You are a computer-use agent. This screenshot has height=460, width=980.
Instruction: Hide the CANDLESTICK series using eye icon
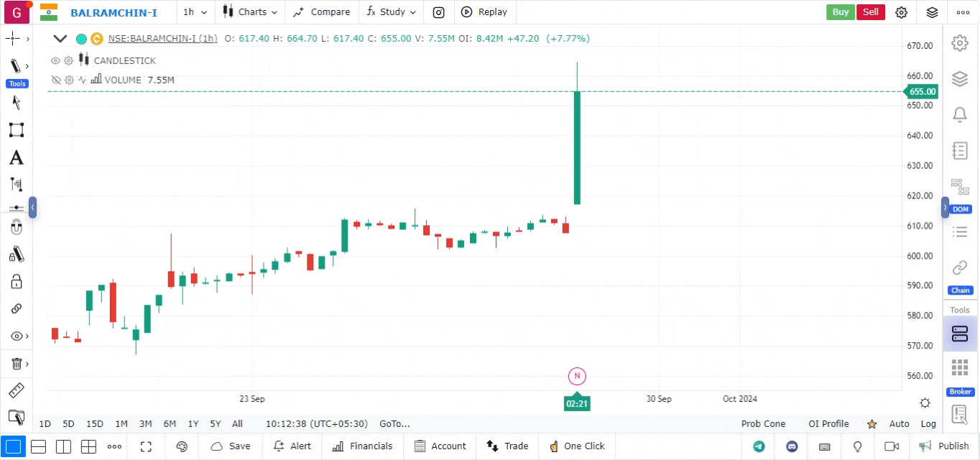pyautogui.click(x=56, y=61)
